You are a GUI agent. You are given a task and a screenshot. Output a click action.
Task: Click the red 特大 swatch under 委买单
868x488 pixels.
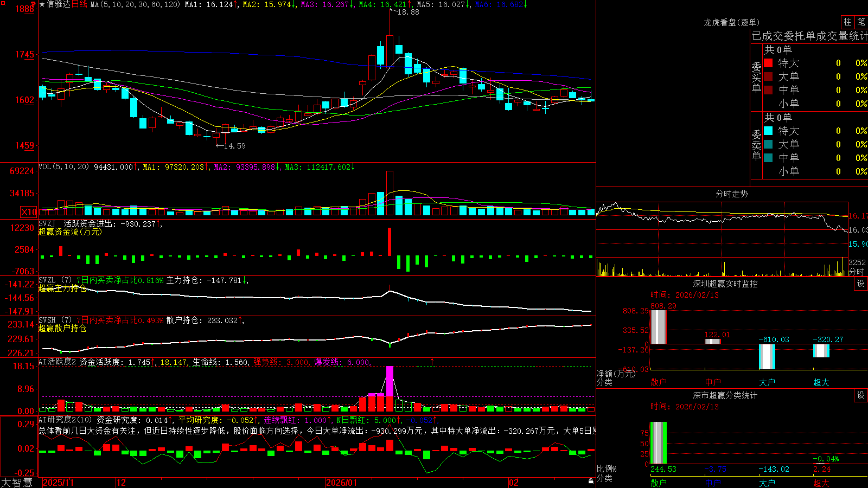click(x=768, y=63)
